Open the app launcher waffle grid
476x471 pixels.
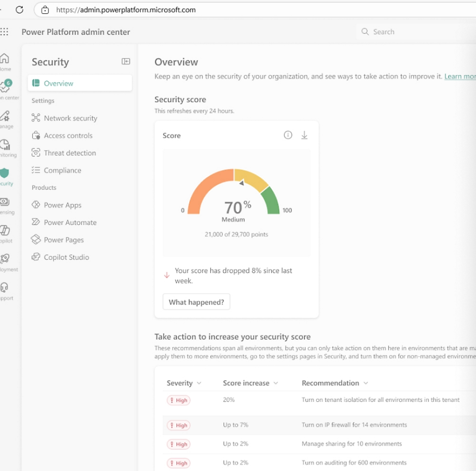point(4,32)
